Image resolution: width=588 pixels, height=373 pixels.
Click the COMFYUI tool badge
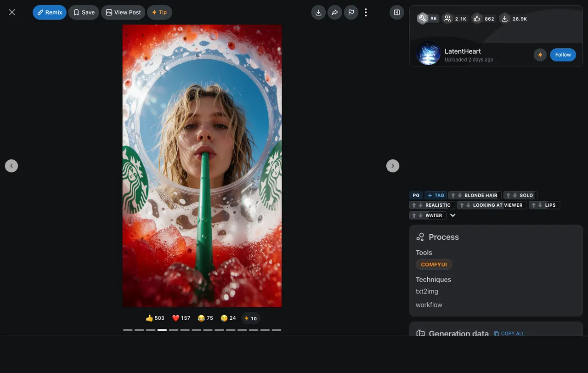(x=434, y=265)
